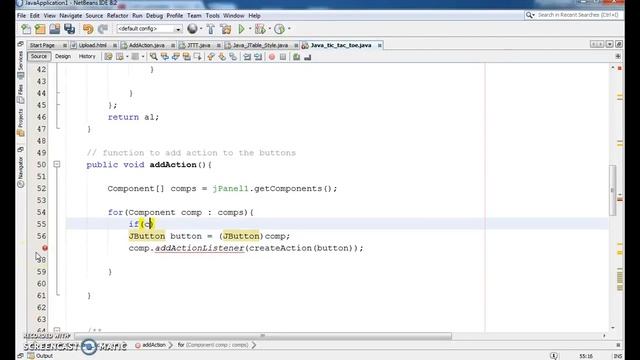Open the Output panel at bottom

[40, 356]
